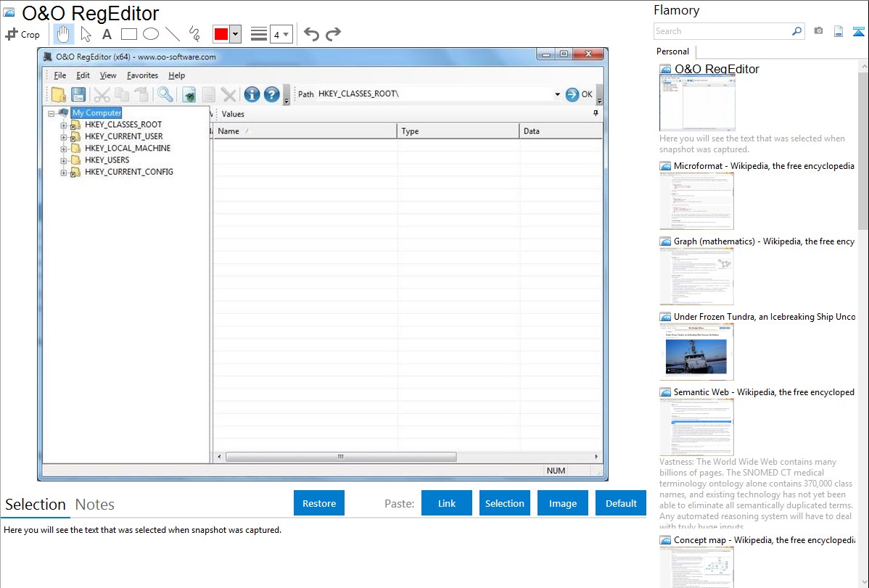Click the magnifier search icon
869x588 pixels.
tap(165, 95)
